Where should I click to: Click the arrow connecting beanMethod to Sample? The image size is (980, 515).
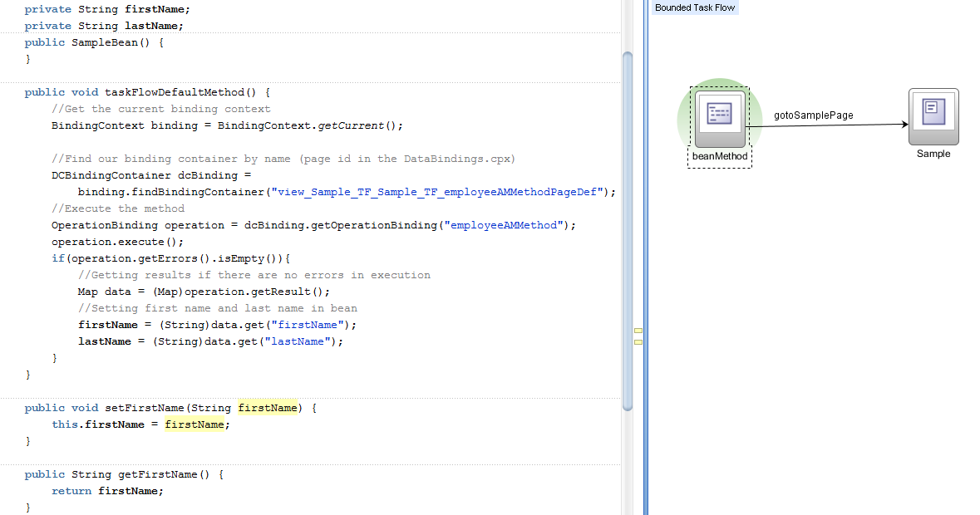[x=831, y=125]
